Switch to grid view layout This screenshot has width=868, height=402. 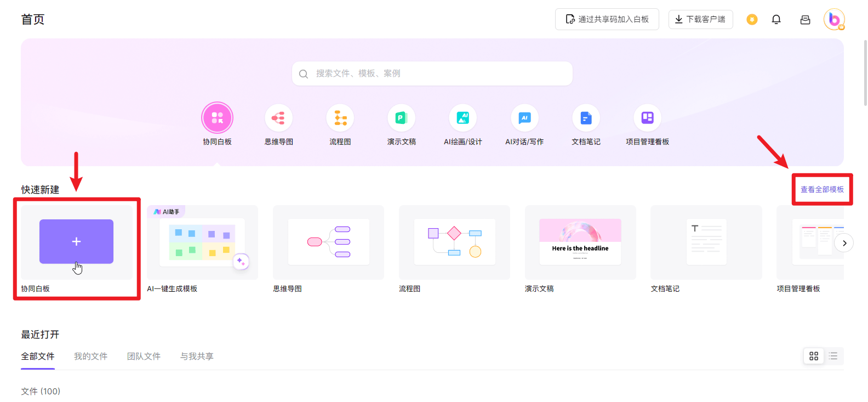coord(814,356)
